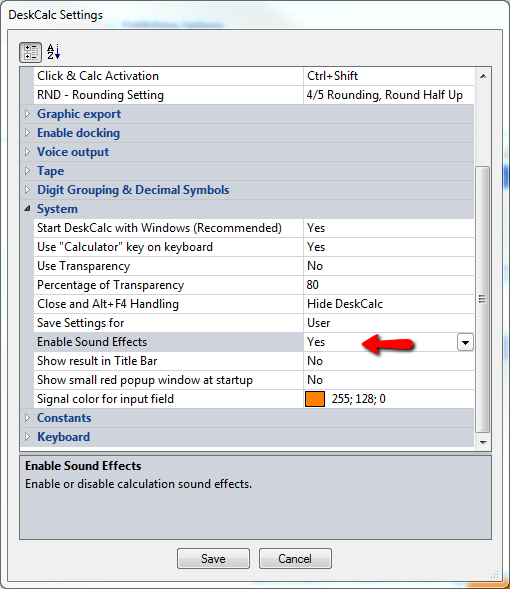Click the Cancel button
510x589 pixels.
pos(295,559)
